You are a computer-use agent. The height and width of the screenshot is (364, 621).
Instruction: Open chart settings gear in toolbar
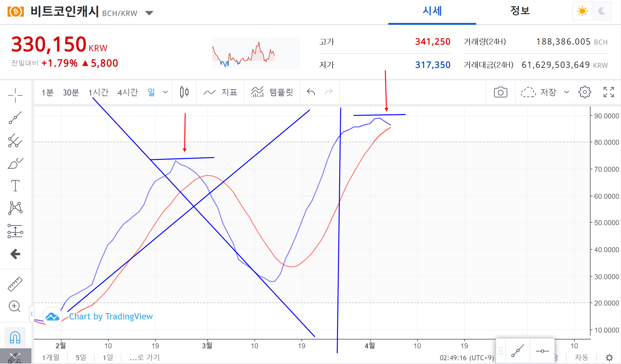pyautogui.click(x=585, y=92)
